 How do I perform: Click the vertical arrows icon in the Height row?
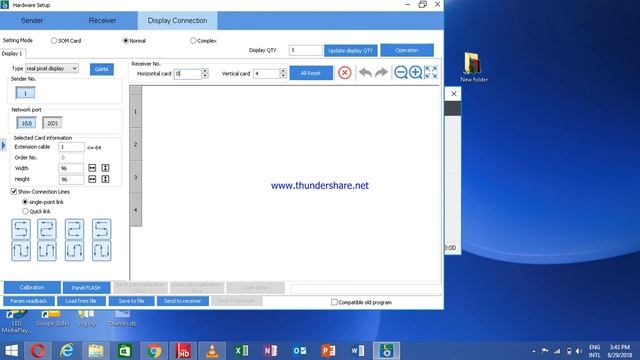(105, 179)
